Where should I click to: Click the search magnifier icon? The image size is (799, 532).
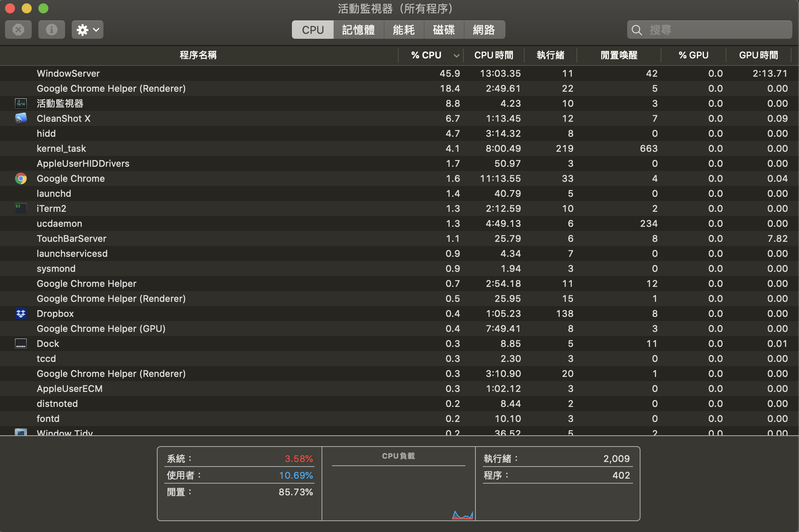pos(636,30)
